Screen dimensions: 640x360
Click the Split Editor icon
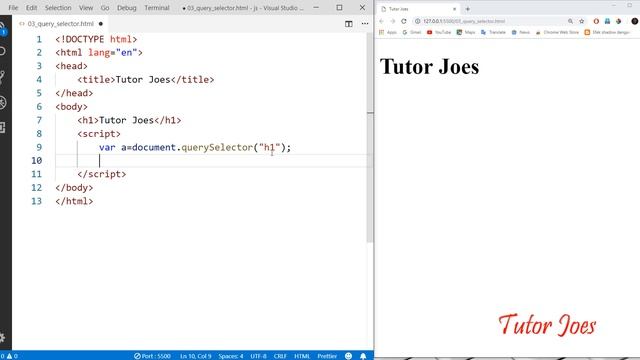349,24
